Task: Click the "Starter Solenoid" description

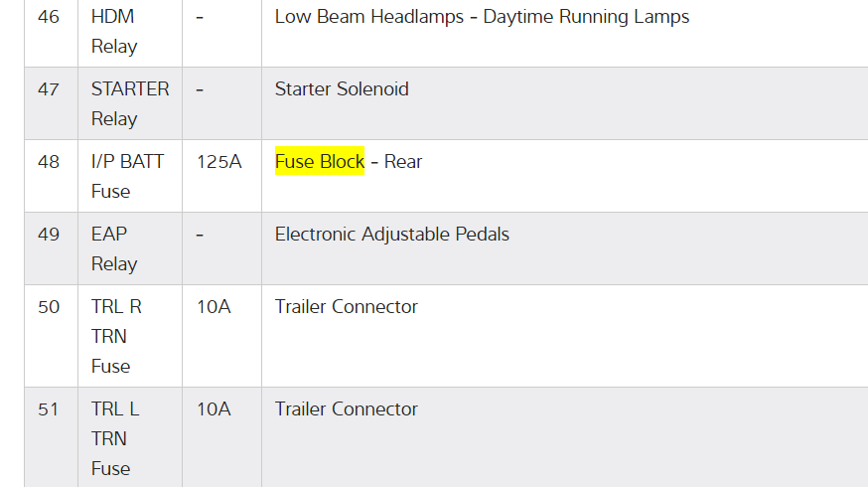Action: click(342, 88)
